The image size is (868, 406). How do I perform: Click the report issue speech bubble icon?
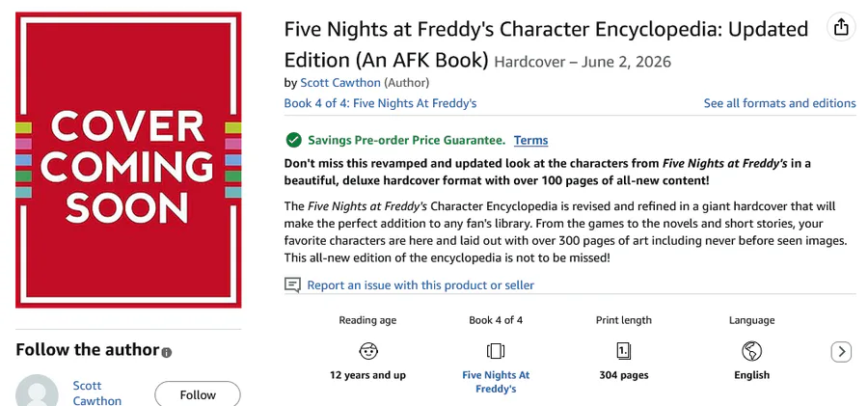pyautogui.click(x=293, y=285)
